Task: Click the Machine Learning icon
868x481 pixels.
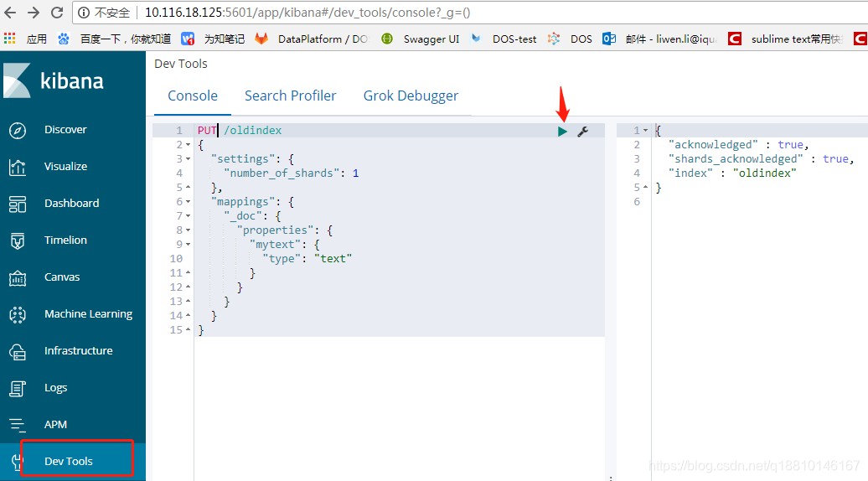Action: point(17,314)
